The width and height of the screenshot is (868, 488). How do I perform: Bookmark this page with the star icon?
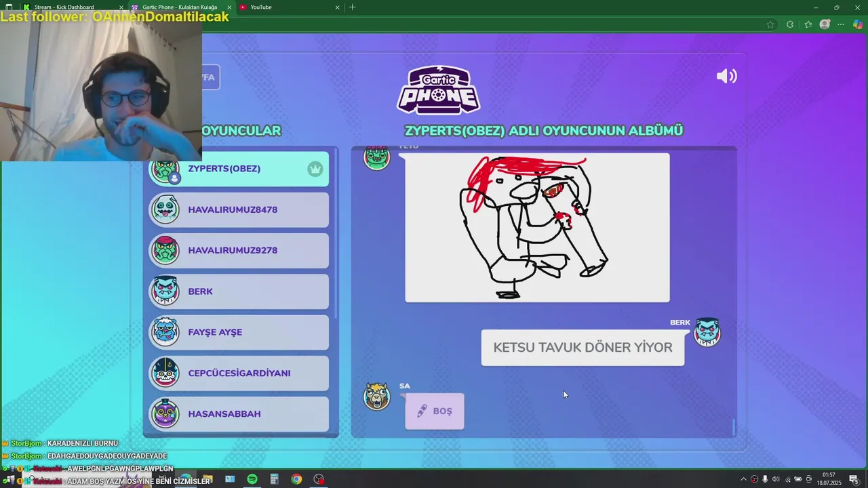click(x=770, y=24)
